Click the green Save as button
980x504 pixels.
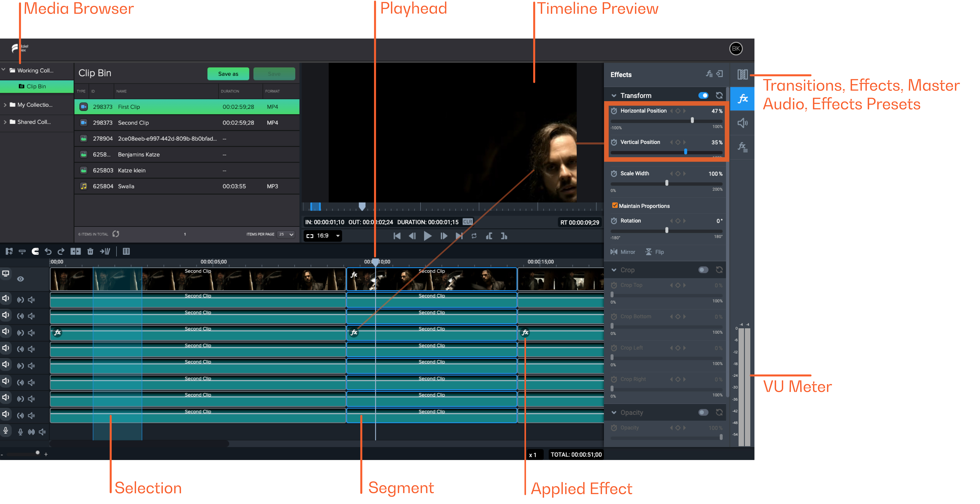228,74
